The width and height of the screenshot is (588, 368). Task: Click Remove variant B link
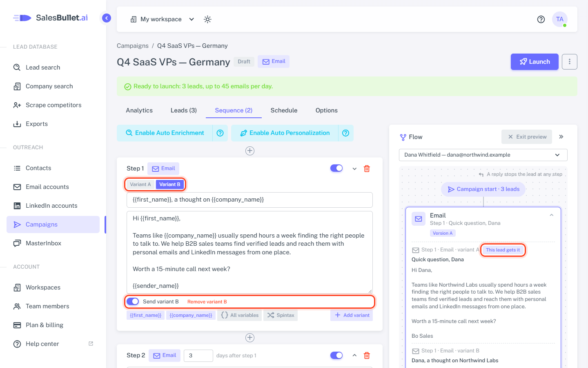pos(207,302)
